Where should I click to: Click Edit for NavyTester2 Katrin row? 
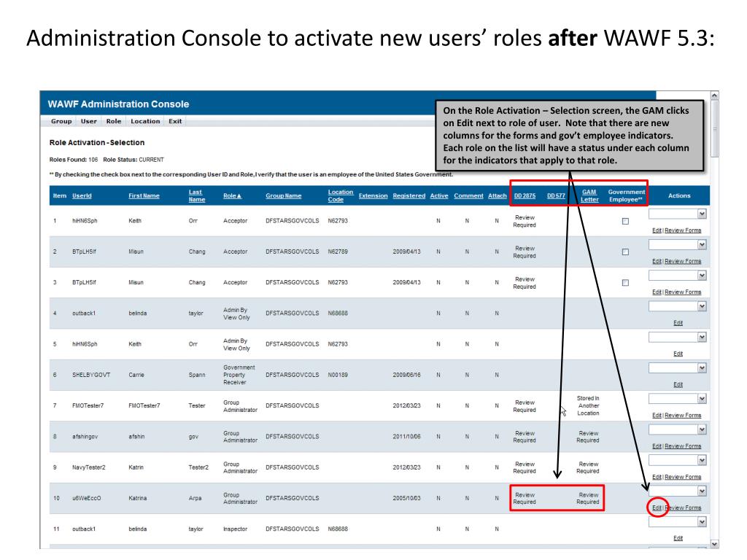pyautogui.click(x=657, y=477)
